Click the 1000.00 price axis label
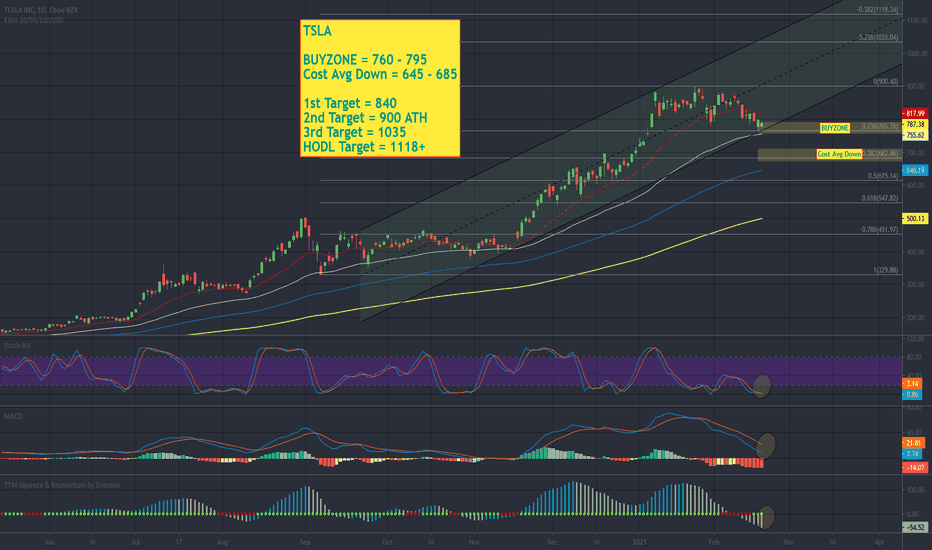 tap(917, 54)
